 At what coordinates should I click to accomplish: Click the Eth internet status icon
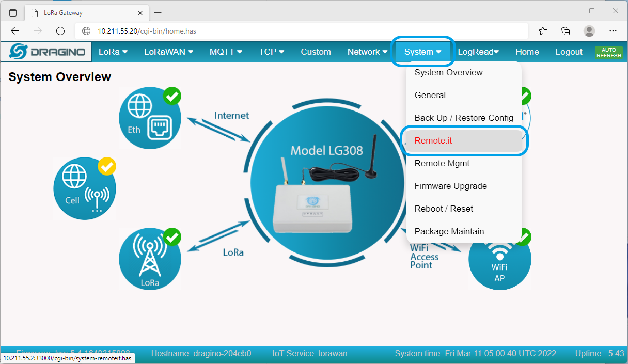(150, 118)
